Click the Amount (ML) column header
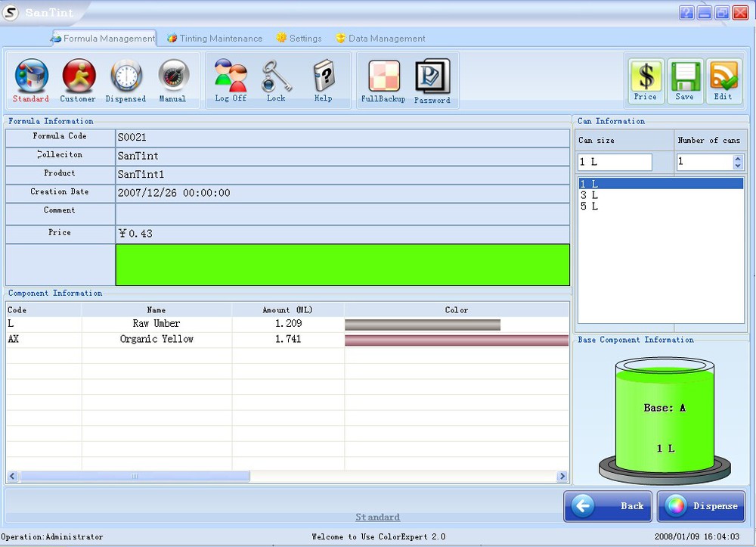 288,309
